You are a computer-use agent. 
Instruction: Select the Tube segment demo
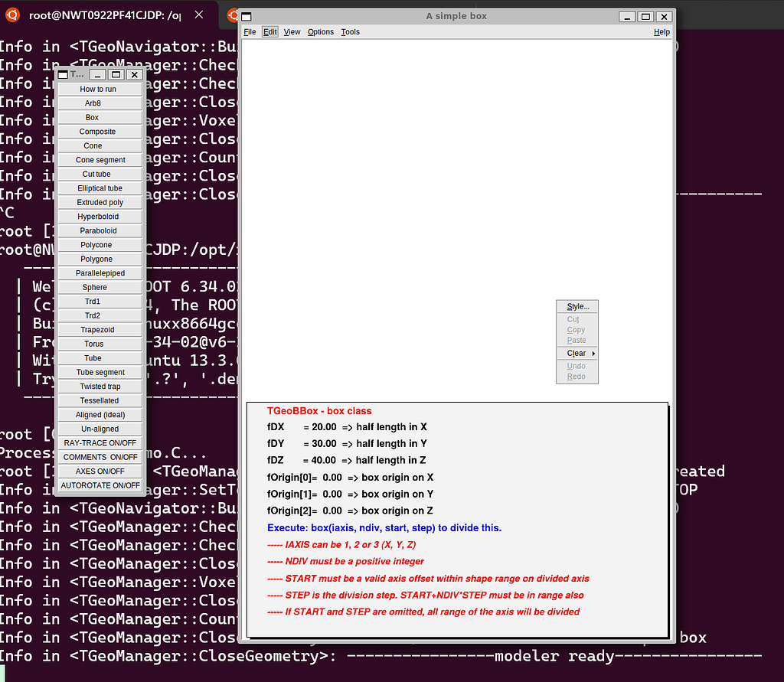click(98, 372)
